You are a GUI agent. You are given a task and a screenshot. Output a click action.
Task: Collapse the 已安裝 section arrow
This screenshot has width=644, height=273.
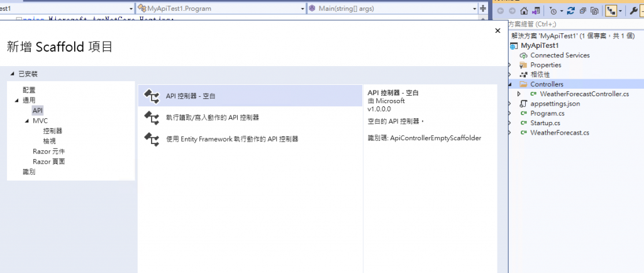click(x=11, y=74)
